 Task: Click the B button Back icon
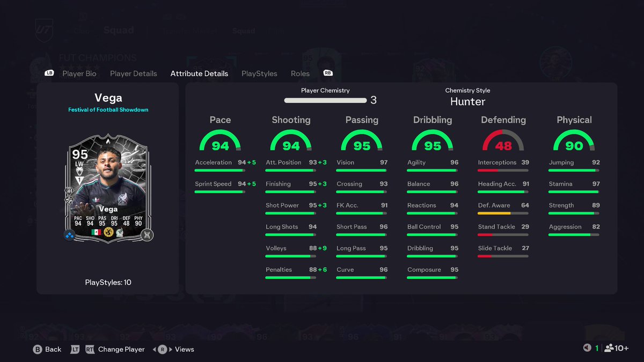[38, 349]
